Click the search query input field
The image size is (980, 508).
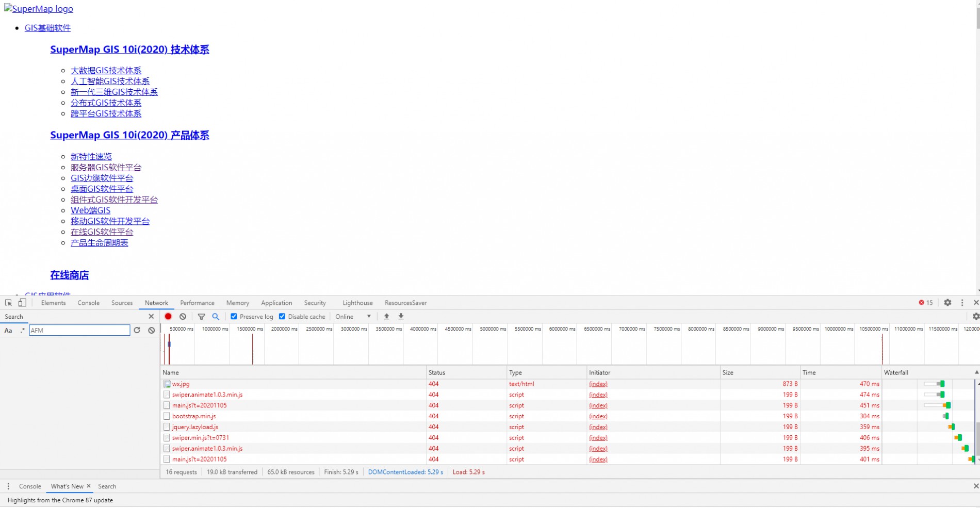coord(79,330)
